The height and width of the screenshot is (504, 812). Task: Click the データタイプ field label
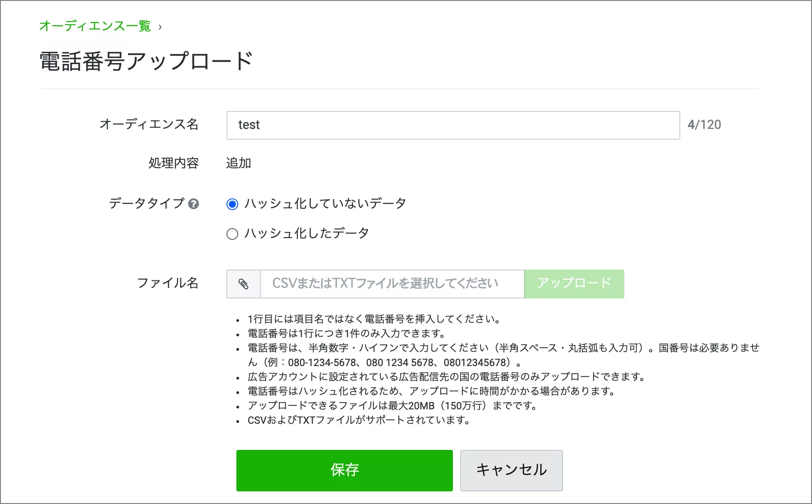[x=147, y=204]
